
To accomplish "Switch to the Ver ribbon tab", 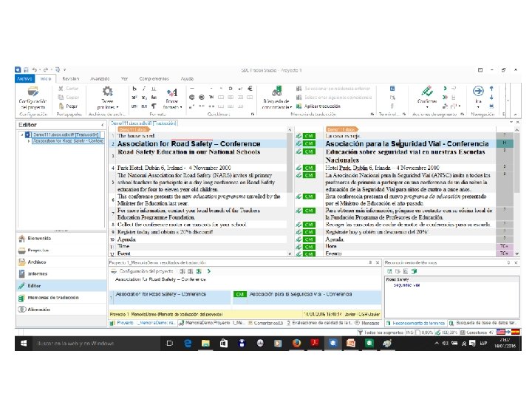I will click(x=125, y=78).
